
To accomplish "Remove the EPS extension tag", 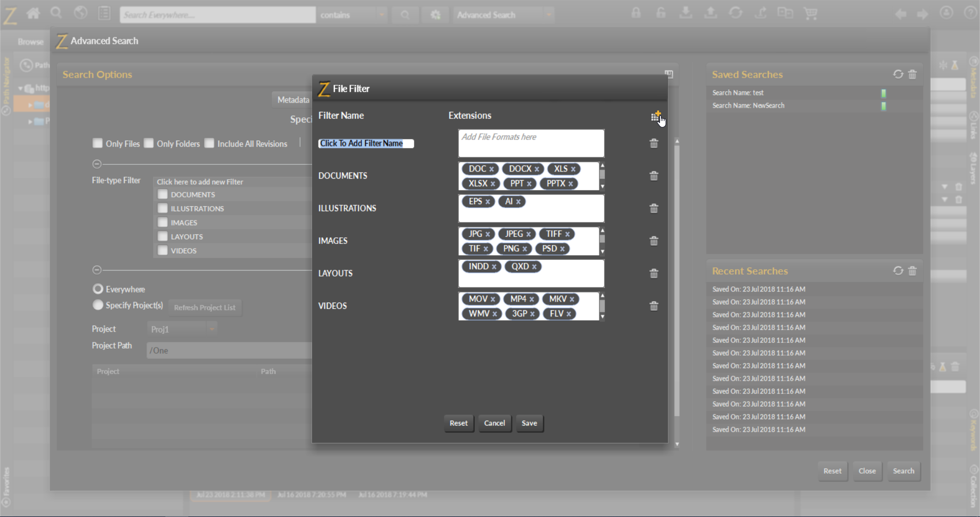I will tap(487, 202).
